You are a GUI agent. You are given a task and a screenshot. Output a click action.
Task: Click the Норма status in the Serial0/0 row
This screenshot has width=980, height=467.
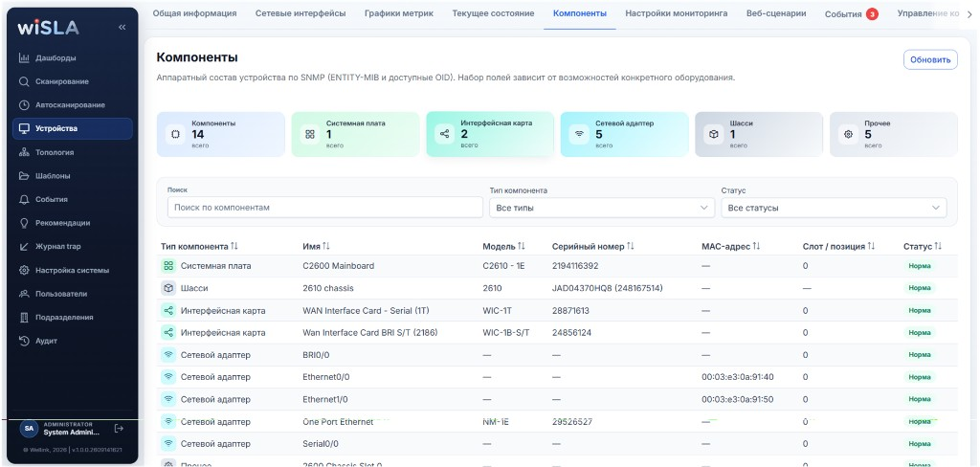[920, 444]
